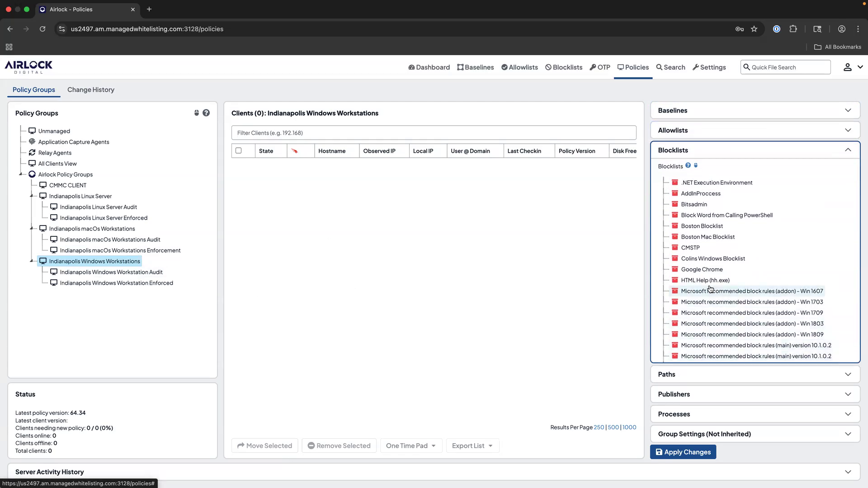Open the Search page from the navigation
The width and height of the screenshot is (868, 488).
tap(670, 67)
